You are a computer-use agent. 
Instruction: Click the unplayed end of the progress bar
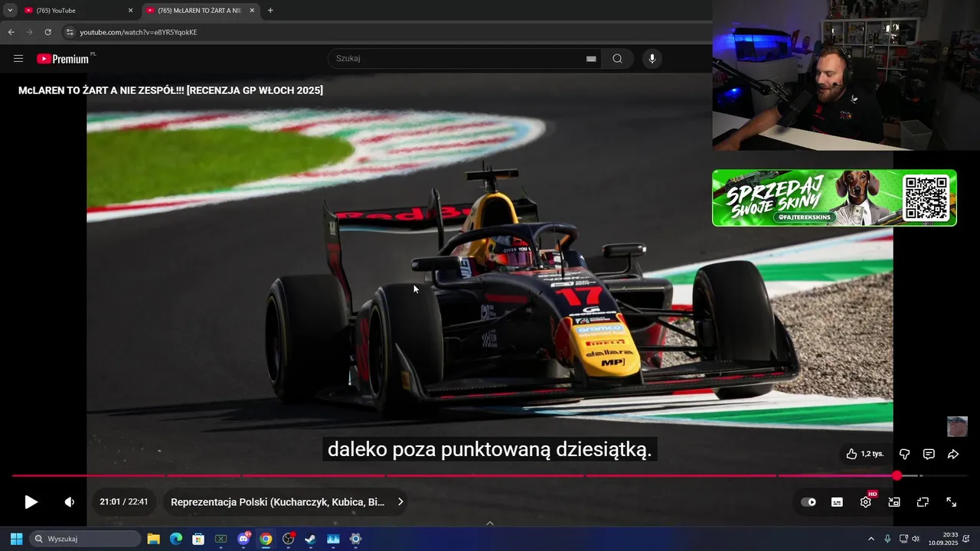pos(946,476)
